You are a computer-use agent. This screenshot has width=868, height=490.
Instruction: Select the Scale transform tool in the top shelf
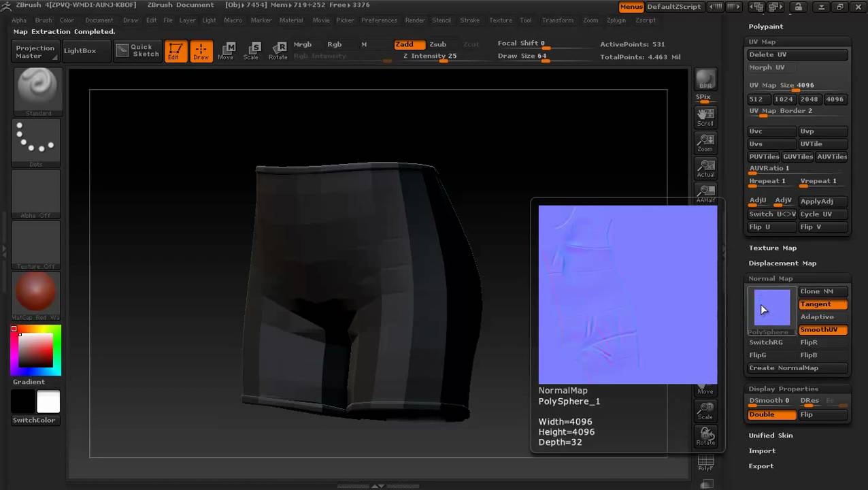point(251,50)
